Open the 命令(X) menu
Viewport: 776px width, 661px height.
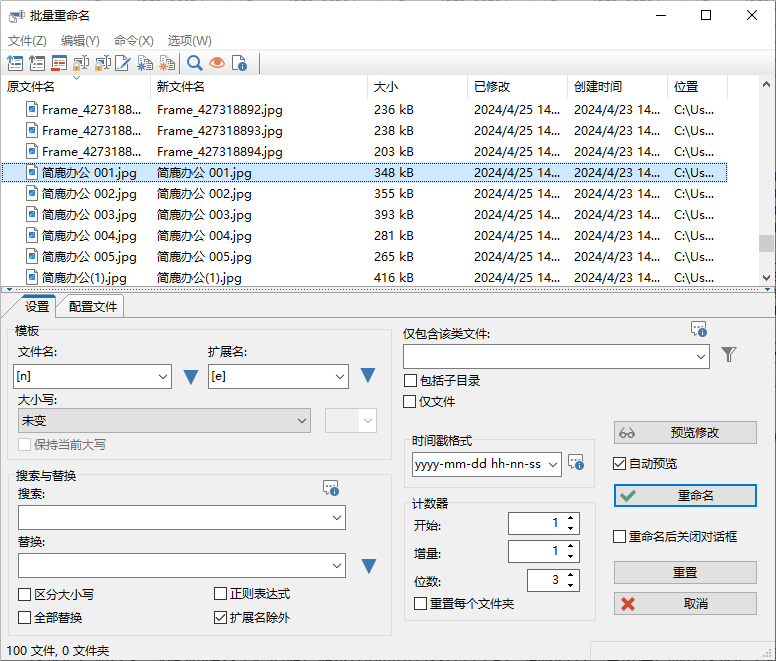(133, 41)
